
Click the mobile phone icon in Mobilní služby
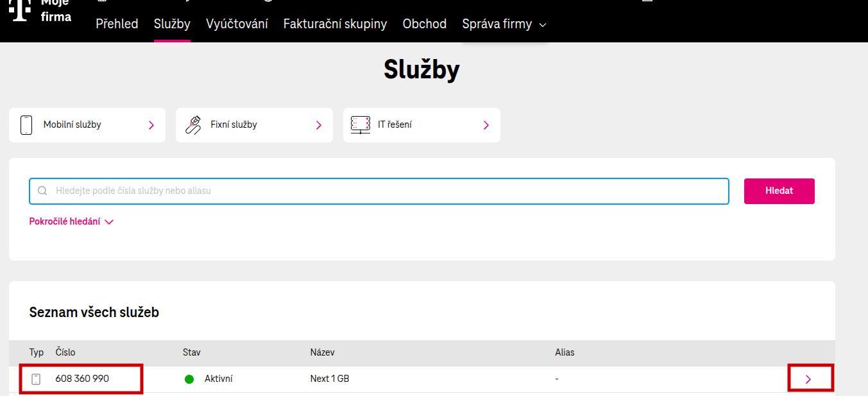pos(26,125)
